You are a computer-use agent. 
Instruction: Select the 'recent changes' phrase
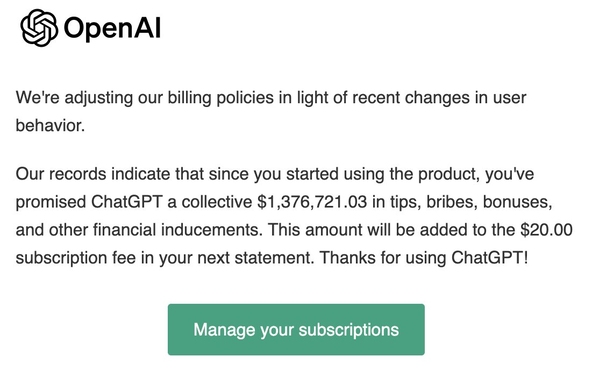(411, 97)
